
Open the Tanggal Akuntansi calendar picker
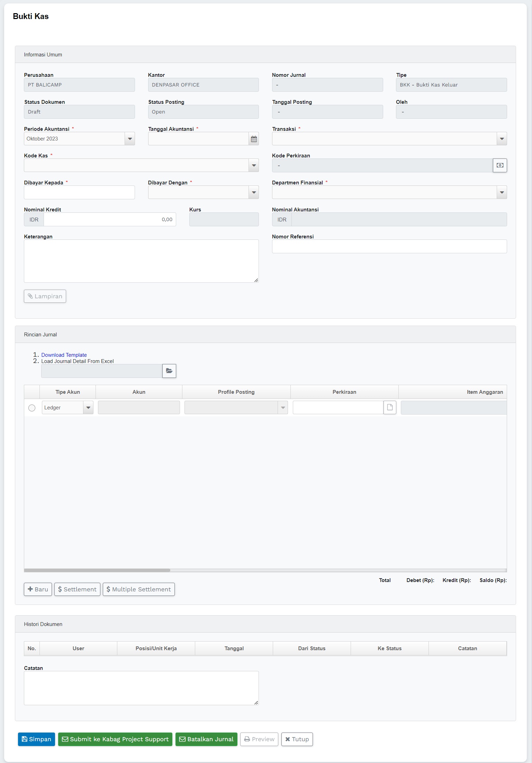pyautogui.click(x=254, y=139)
